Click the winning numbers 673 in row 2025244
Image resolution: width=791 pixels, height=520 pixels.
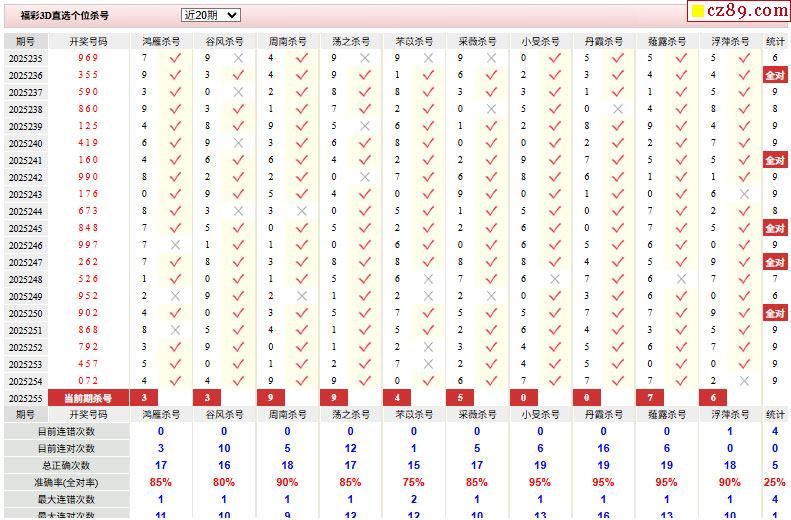point(88,211)
